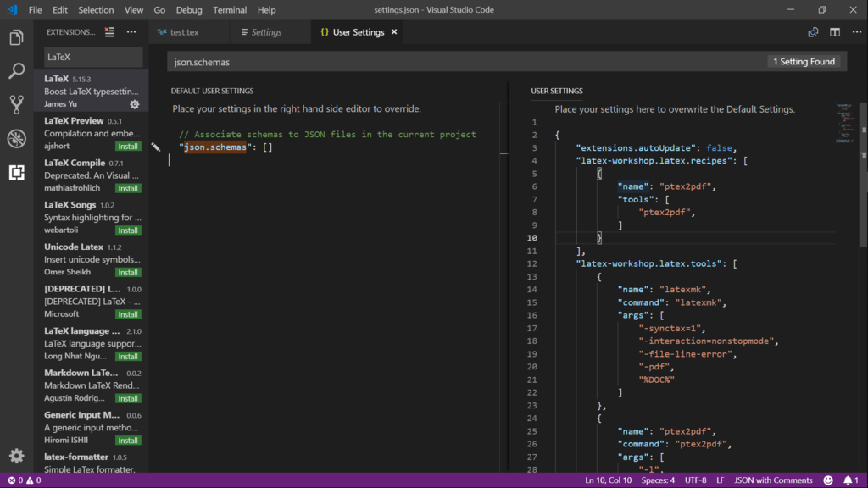This screenshot has width=868, height=488.
Task: Click the warnings count in status bar
Action: pos(34,480)
